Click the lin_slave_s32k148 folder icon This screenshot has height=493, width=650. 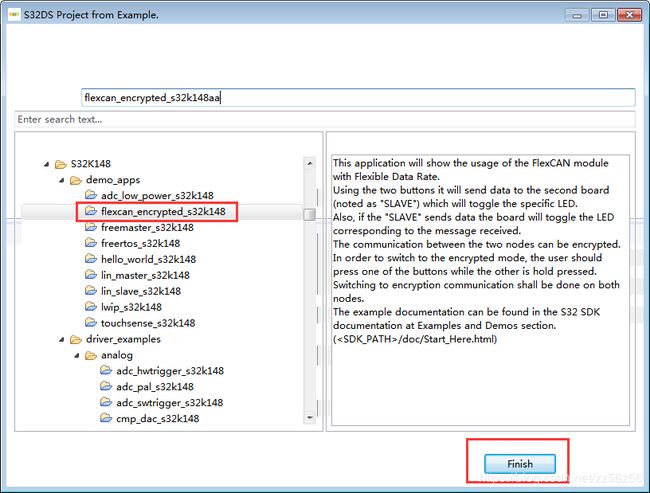pos(91,291)
